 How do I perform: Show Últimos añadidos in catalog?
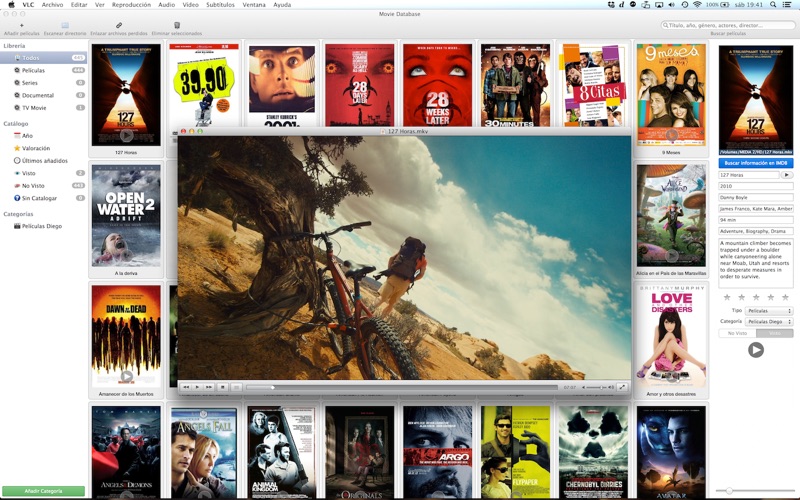[x=43, y=161]
